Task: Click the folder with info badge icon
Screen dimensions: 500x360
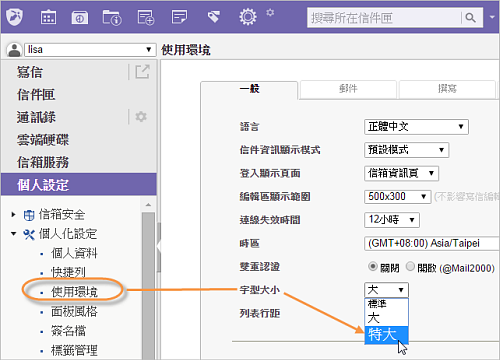Action: [x=112, y=17]
